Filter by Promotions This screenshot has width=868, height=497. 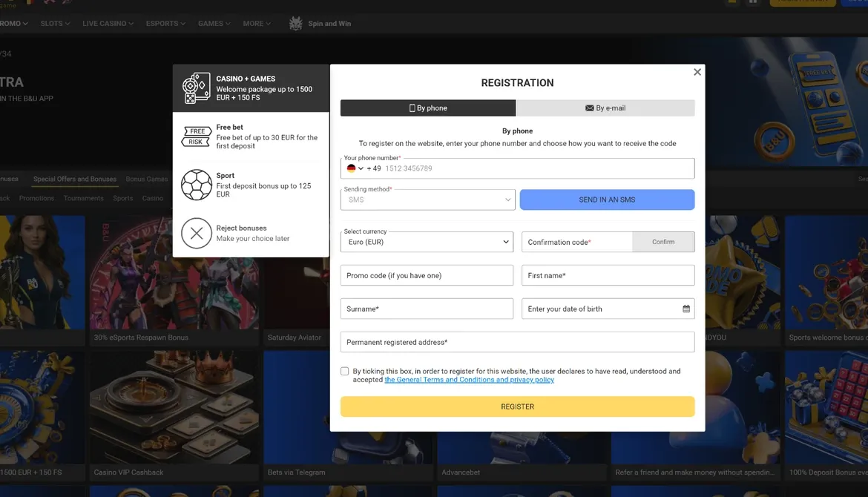pyautogui.click(x=36, y=198)
